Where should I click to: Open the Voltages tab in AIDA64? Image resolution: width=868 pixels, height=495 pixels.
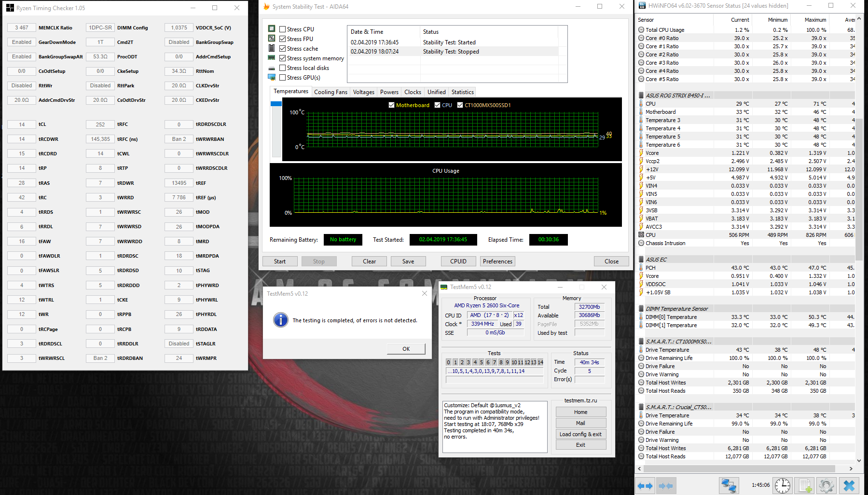[363, 92]
